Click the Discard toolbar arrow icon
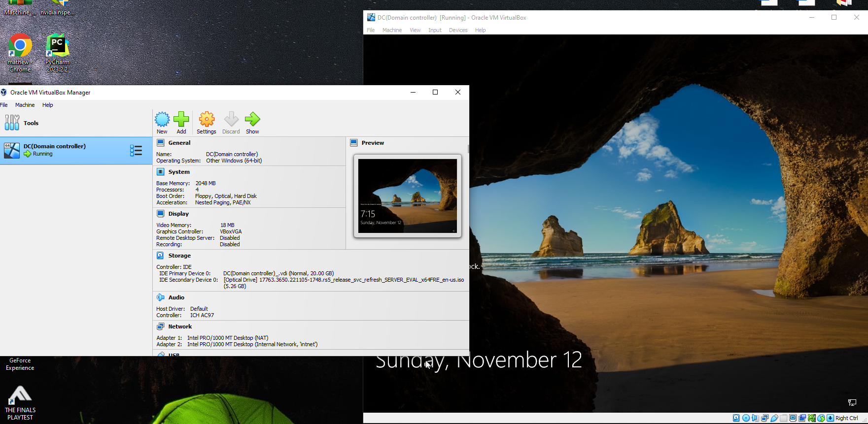Image resolution: width=868 pixels, height=424 pixels. tap(231, 119)
